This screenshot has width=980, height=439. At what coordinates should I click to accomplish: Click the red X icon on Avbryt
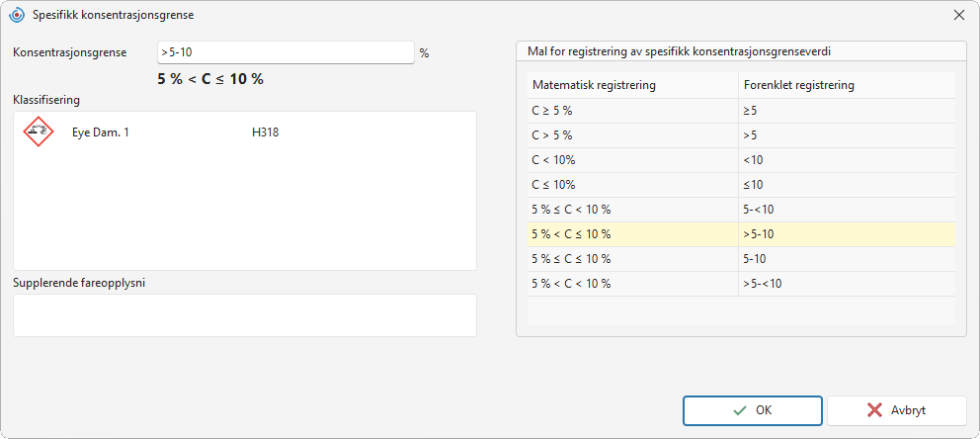click(874, 410)
